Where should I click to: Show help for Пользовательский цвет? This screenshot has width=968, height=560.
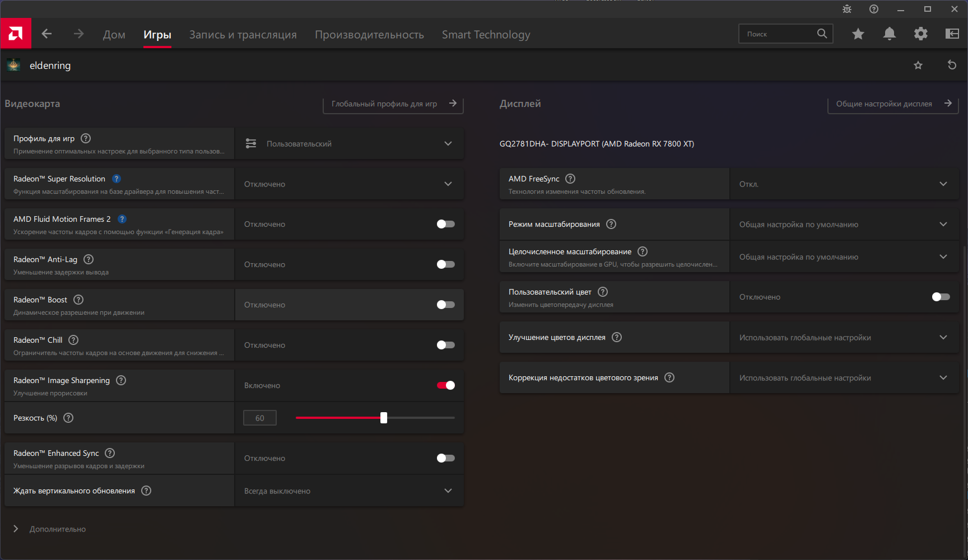pyautogui.click(x=603, y=292)
